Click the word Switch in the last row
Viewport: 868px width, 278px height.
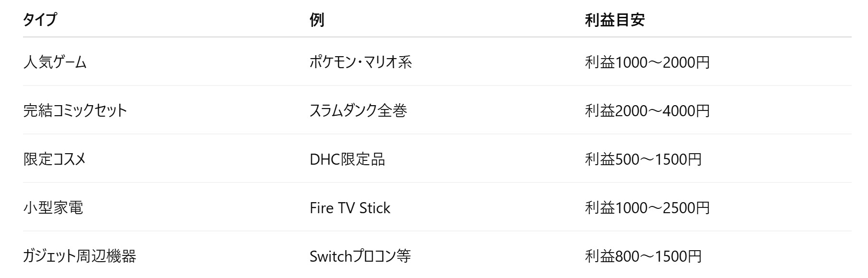331,256
